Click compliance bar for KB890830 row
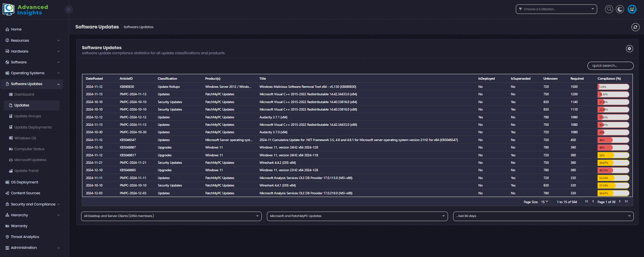This screenshot has height=257, width=644. pyautogui.click(x=613, y=87)
